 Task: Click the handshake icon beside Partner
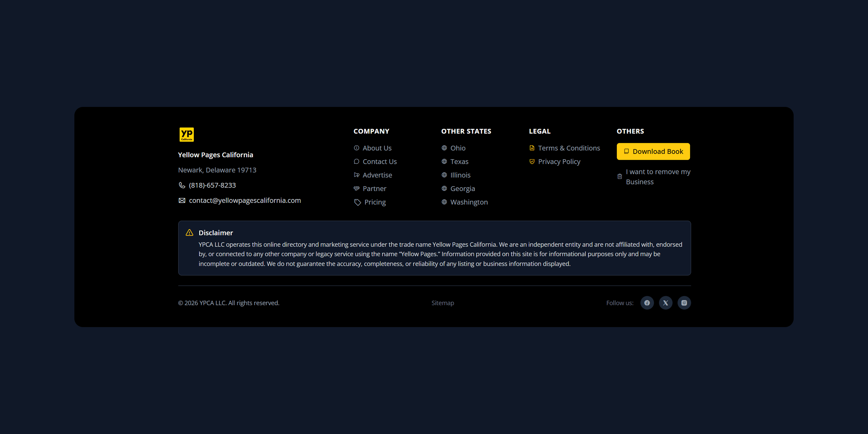356,188
